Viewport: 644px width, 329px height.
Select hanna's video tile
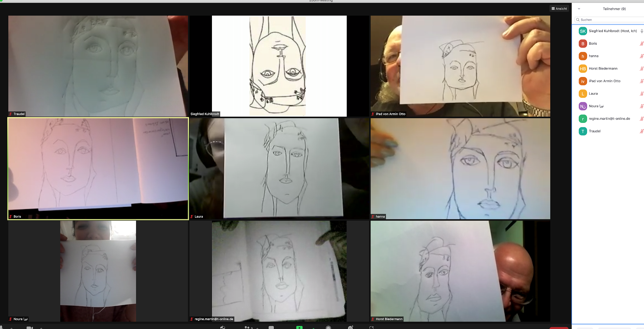click(x=460, y=168)
